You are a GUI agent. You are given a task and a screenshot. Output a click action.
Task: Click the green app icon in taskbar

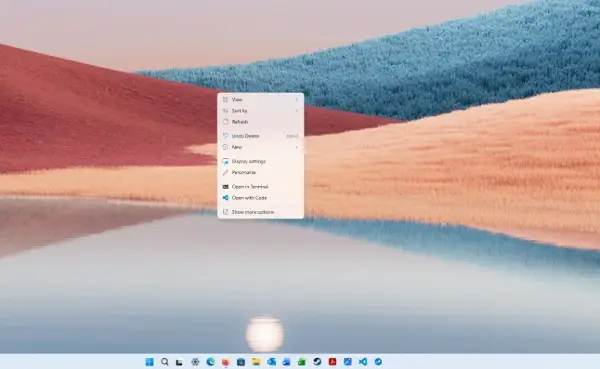[x=302, y=362]
